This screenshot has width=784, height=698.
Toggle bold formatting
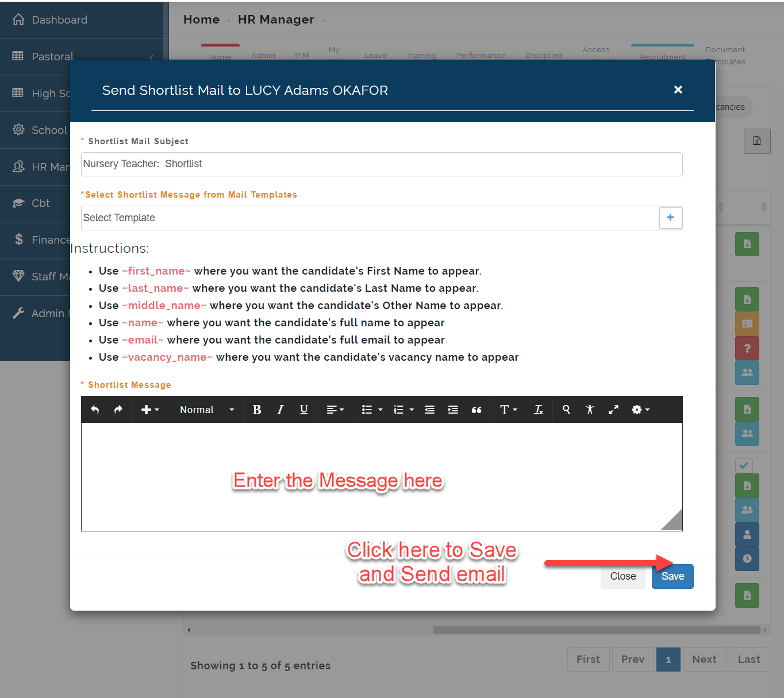(257, 410)
